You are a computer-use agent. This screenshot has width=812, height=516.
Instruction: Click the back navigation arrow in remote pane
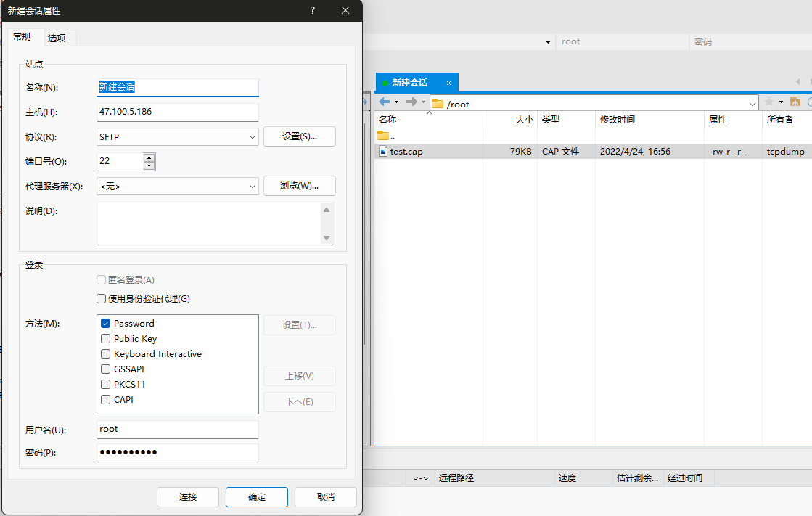point(384,102)
